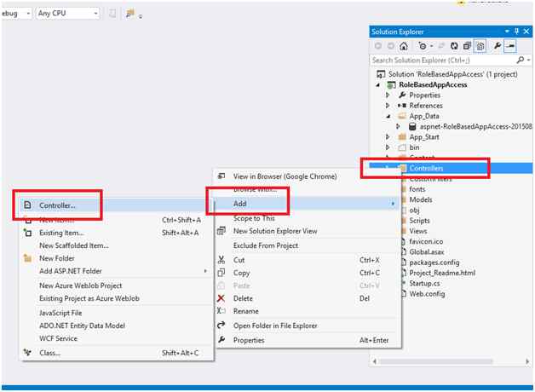535x392 pixels.
Task: Select the Views folder
Action: (x=418, y=231)
